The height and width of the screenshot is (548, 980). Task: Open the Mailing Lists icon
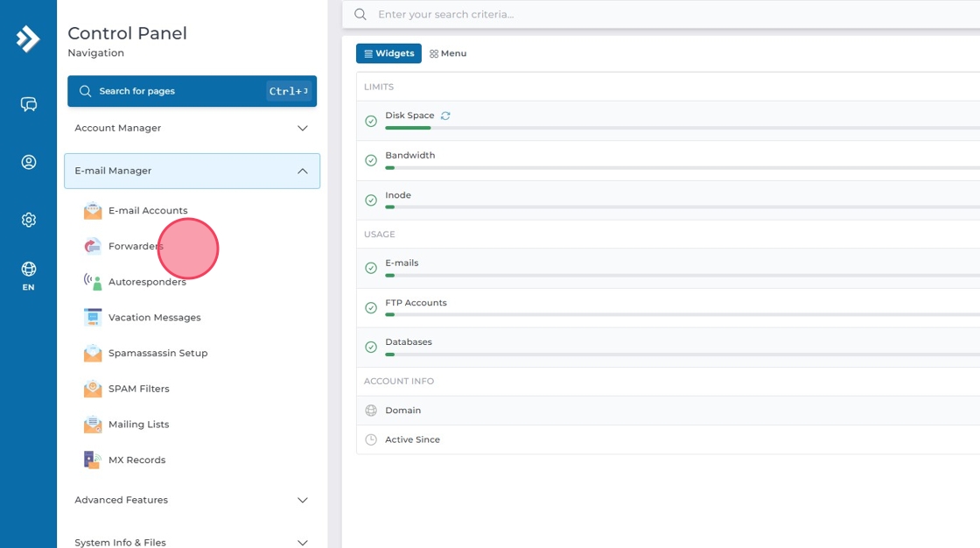pos(93,425)
